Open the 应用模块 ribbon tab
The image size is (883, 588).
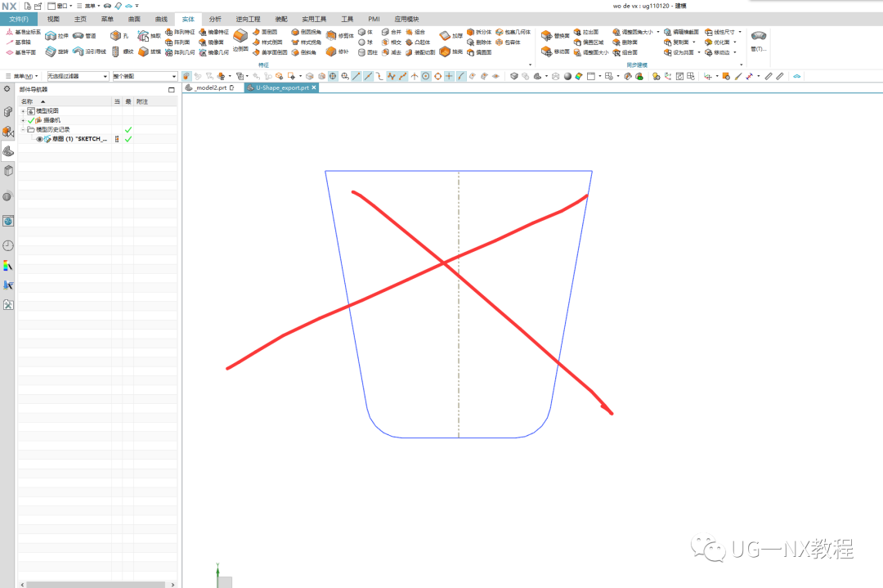point(406,19)
